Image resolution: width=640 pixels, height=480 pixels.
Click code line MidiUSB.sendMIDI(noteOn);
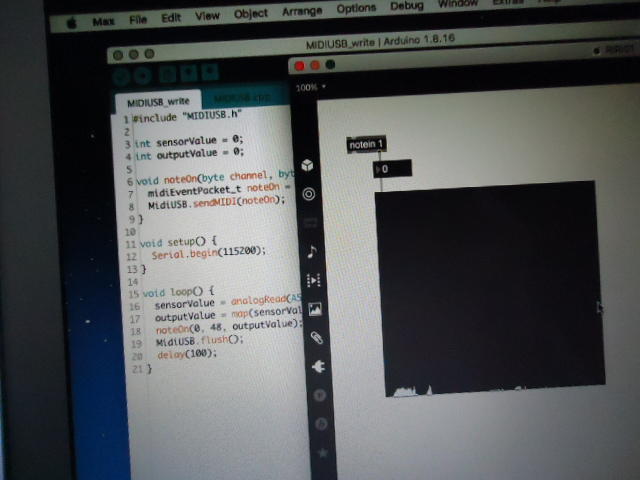216,203
